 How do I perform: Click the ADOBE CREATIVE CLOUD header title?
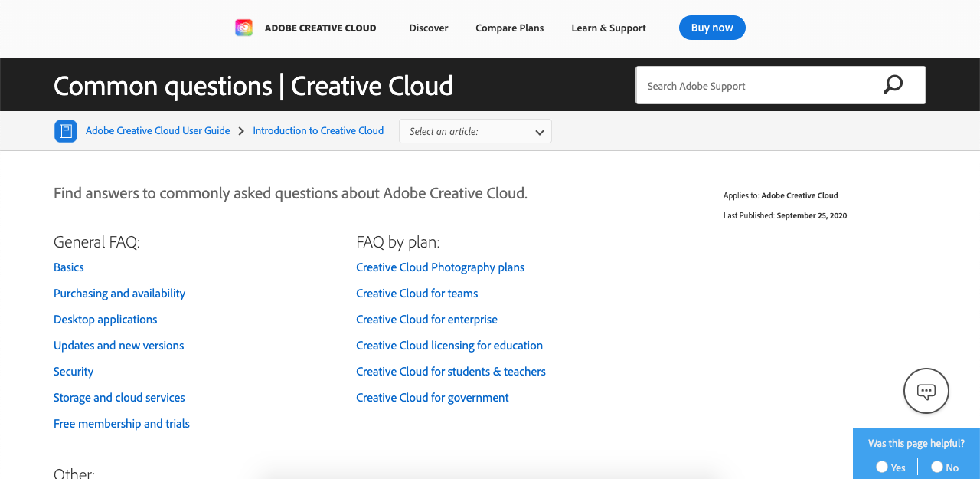click(x=320, y=28)
